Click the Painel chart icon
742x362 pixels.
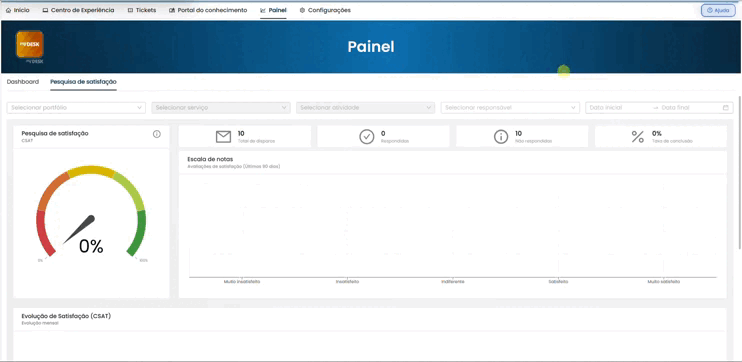pyautogui.click(x=263, y=10)
